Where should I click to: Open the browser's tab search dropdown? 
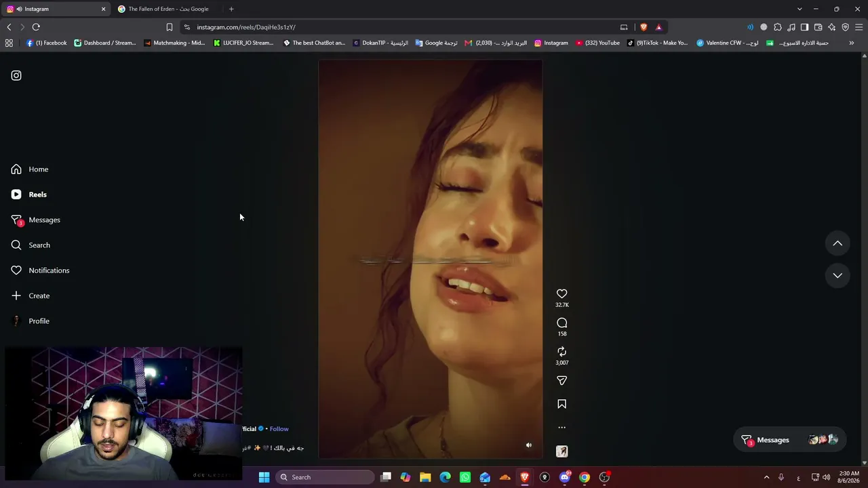(x=800, y=9)
